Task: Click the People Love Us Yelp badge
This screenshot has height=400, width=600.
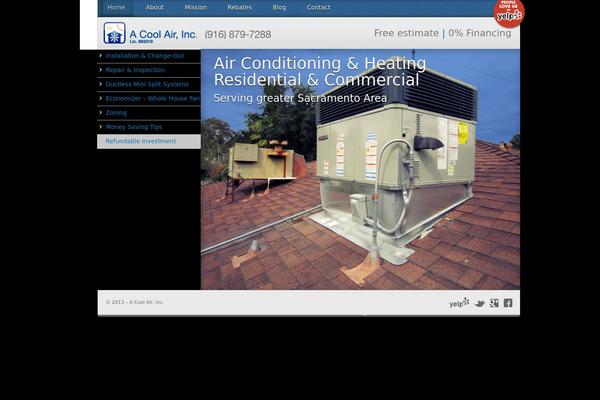Action: coord(509,13)
